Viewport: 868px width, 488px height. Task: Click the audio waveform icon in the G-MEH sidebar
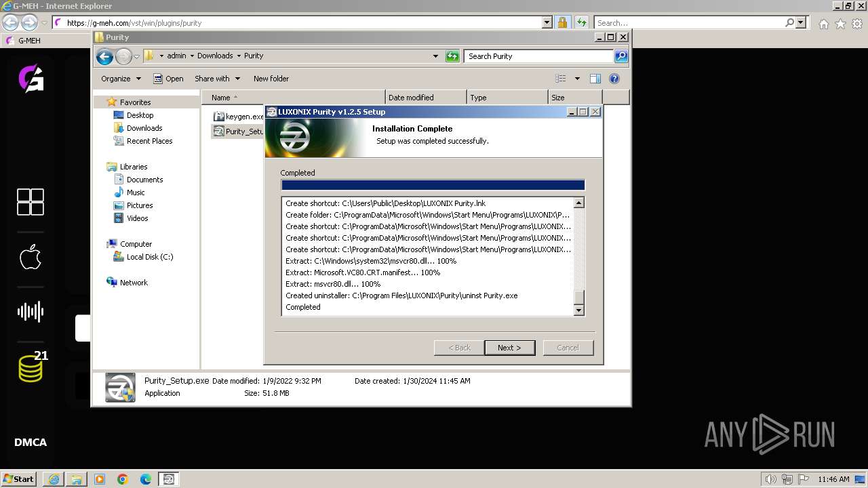(x=31, y=311)
